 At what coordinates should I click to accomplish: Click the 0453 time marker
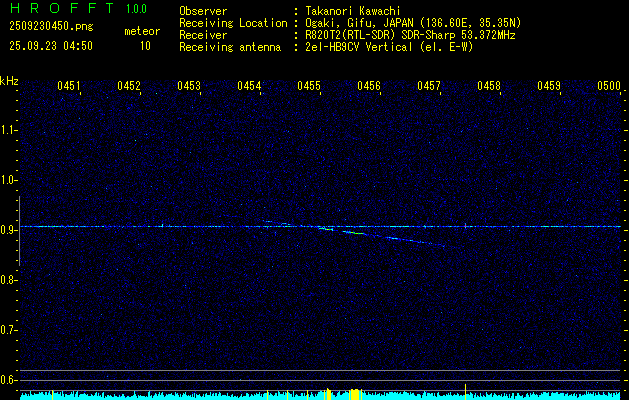pyautogui.click(x=189, y=86)
